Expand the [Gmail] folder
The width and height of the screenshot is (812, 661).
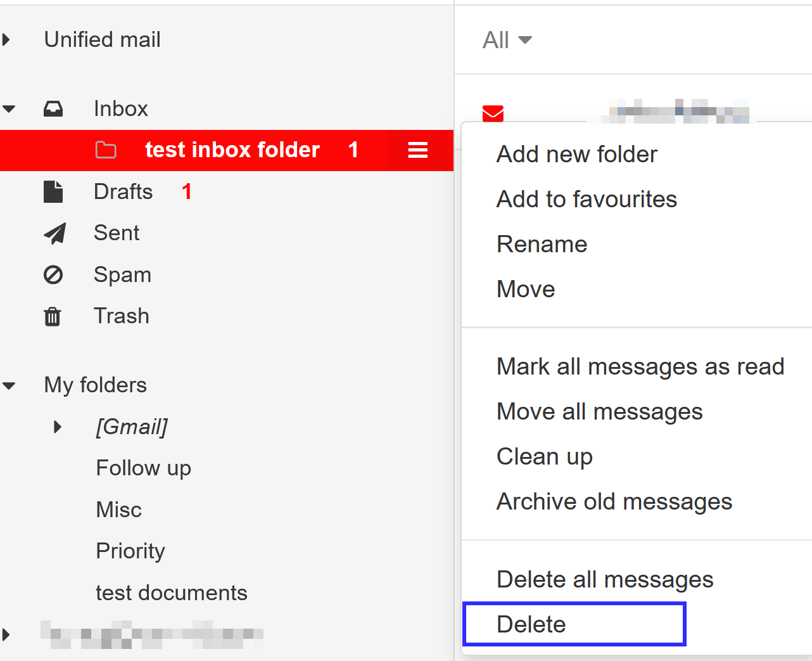(x=58, y=427)
